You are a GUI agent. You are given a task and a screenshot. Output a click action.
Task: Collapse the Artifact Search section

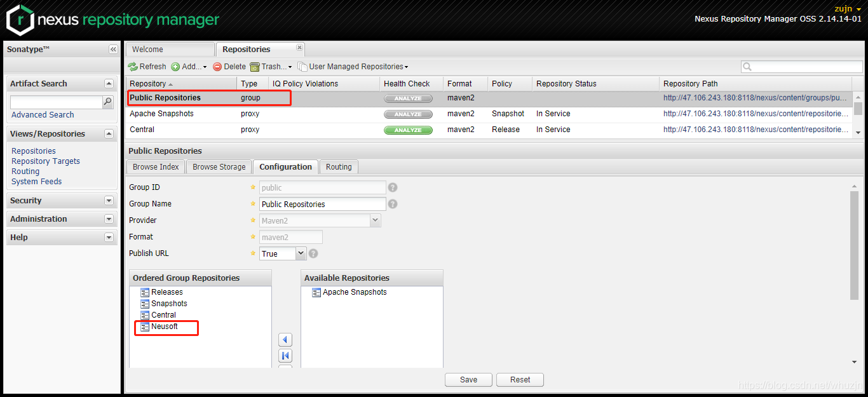click(x=109, y=84)
